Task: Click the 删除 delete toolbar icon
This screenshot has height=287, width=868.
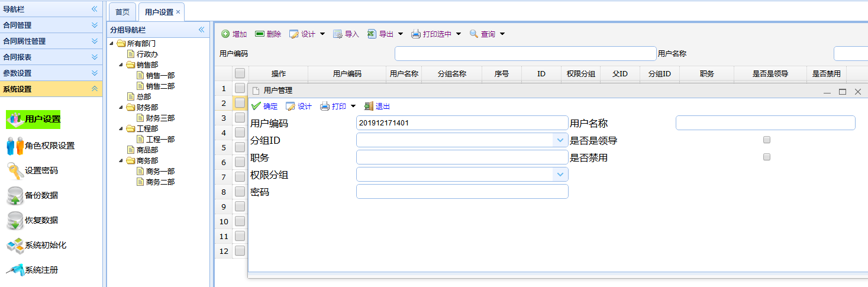Action: pyautogui.click(x=259, y=34)
